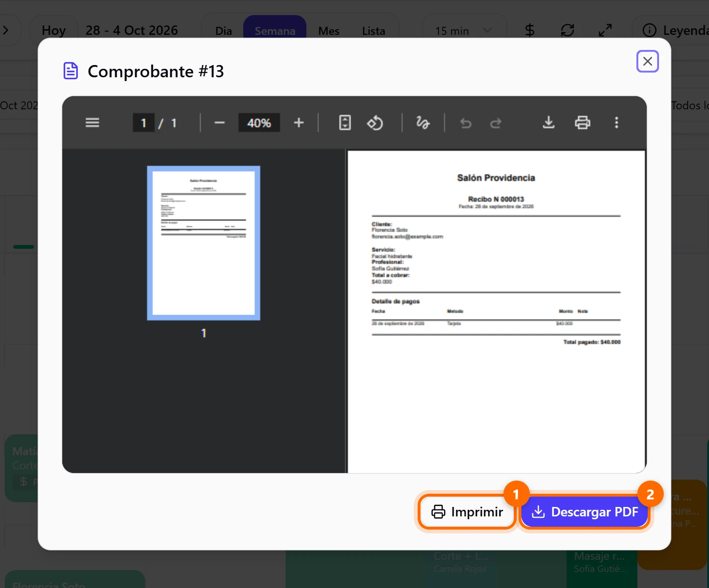Click the Imprimir button
Viewport: 709px width, 588px height.
pyautogui.click(x=467, y=512)
